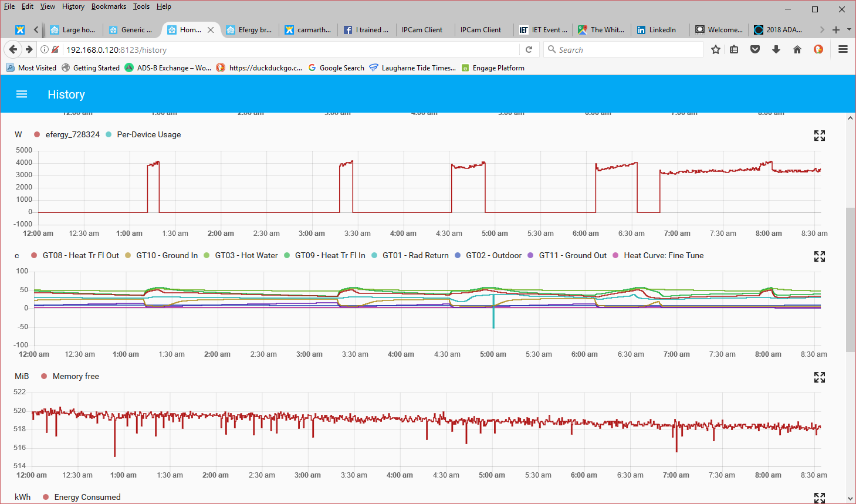Open the Bookmarks menu
The height and width of the screenshot is (504, 856).
point(108,6)
